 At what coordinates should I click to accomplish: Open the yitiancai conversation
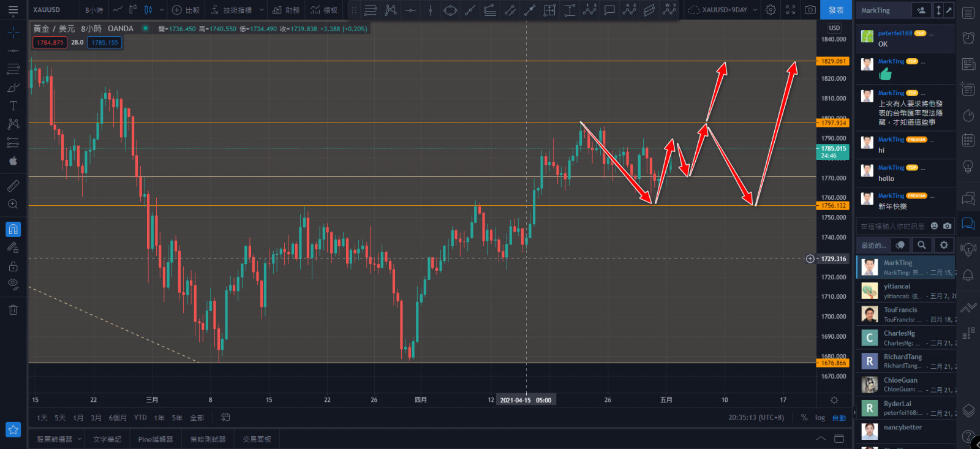coord(906,290)
